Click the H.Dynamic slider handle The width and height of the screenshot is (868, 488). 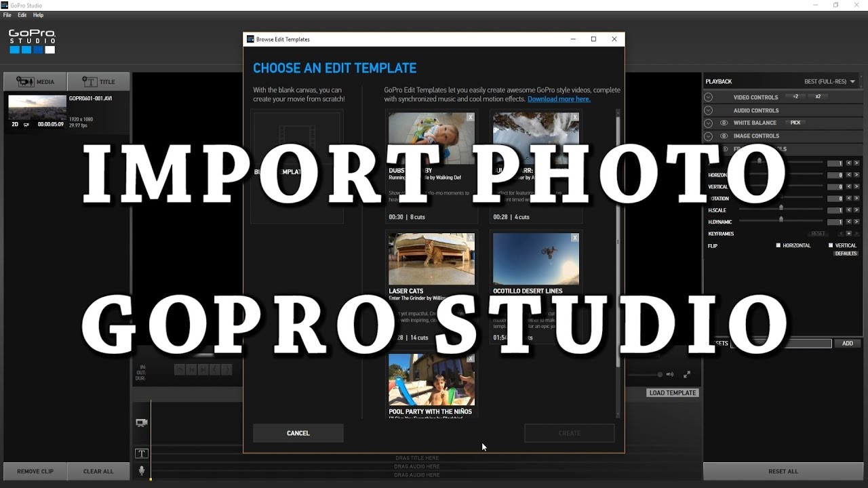coord(781,219)
